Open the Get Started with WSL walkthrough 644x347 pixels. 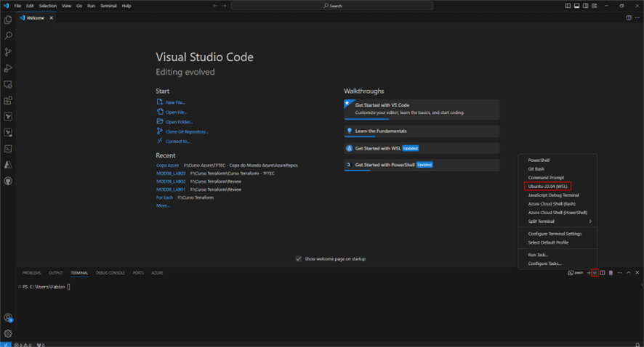[422, 148]
